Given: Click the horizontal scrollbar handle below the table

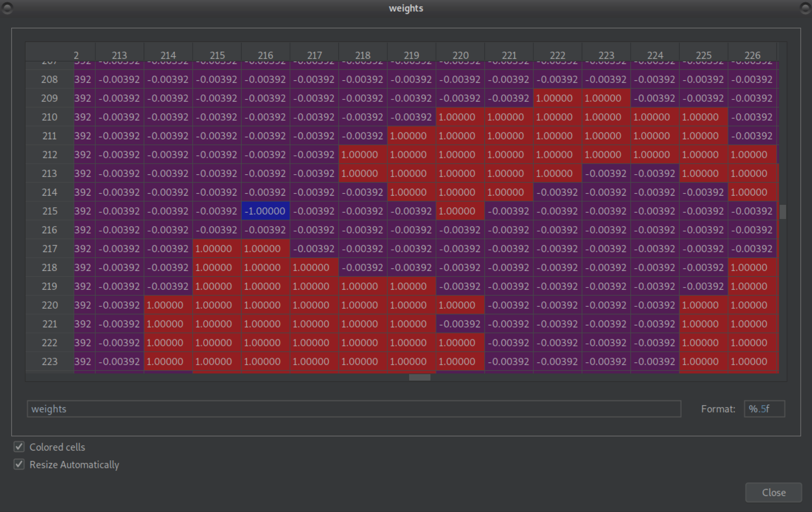Looking at the screenshot, I should [419, 377].
